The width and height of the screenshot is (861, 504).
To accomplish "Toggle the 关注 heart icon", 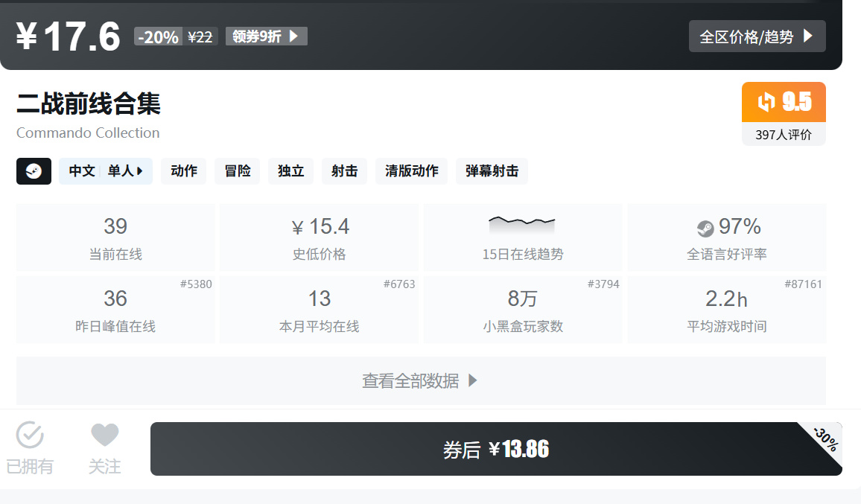I will click(105, 435).
